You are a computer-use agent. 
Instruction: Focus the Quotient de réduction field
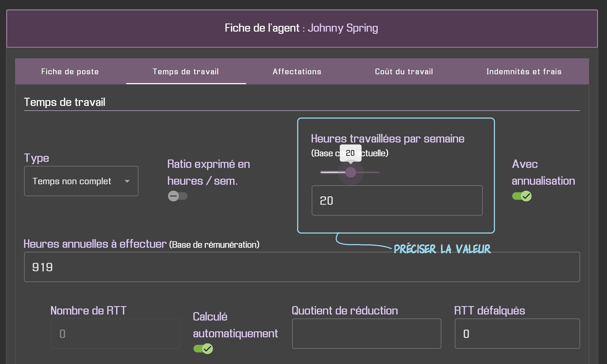coord(367,334)
